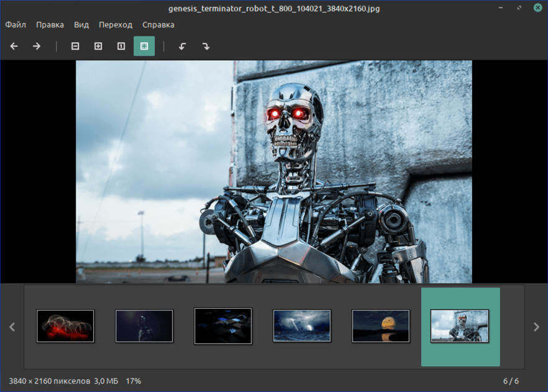The image size is (548, 392).
Task: Close the image viewer window
Action: click(538, 7)
